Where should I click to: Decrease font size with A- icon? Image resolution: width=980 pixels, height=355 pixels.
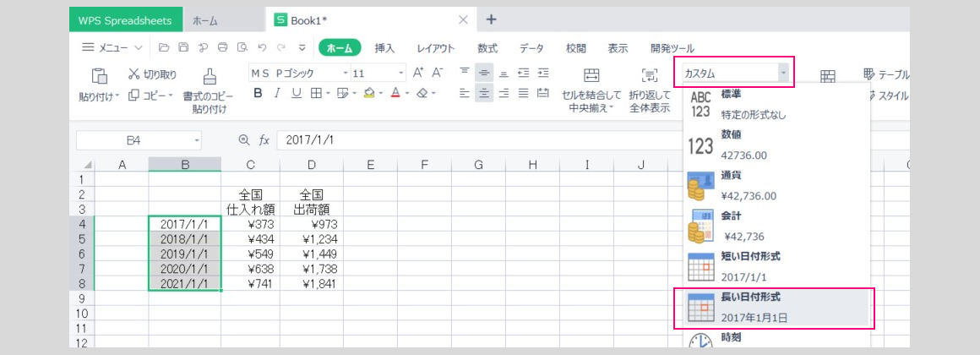tap(438, 73)
